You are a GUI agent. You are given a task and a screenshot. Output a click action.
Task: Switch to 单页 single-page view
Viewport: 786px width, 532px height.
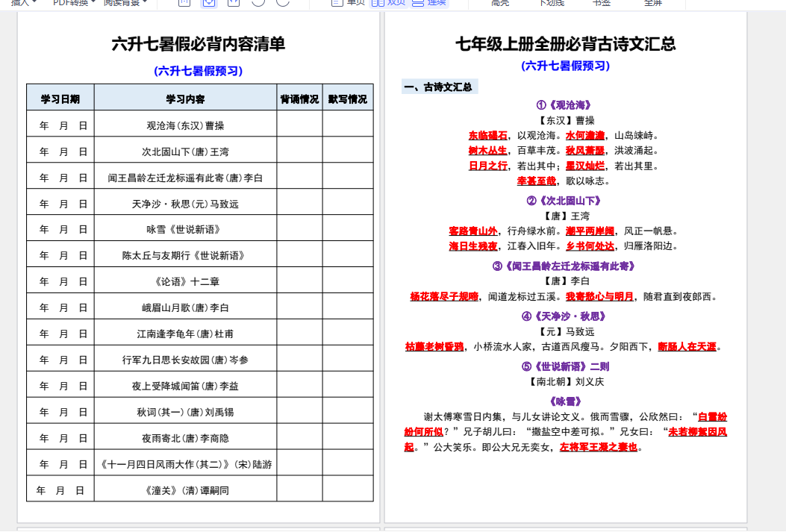[x=348, y=2]
